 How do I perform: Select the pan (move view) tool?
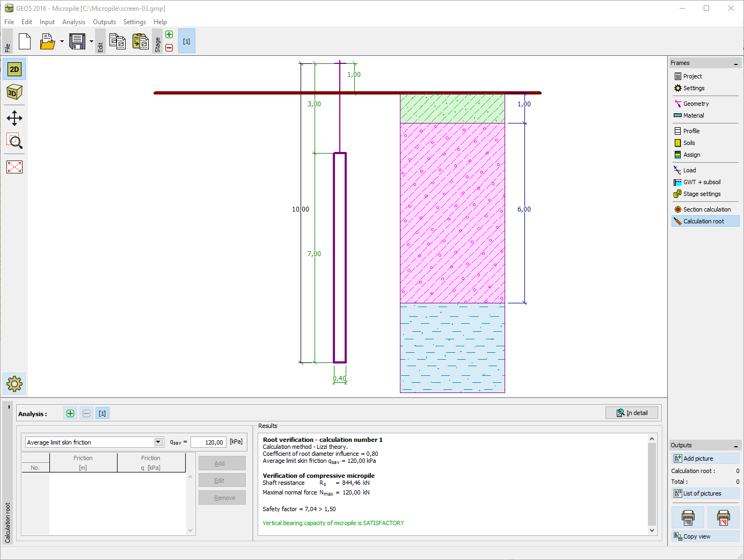point(14,118)
